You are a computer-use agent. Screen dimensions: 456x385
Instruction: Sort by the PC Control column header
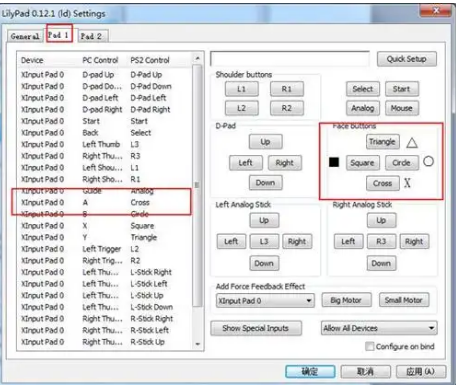coord(100,60)
